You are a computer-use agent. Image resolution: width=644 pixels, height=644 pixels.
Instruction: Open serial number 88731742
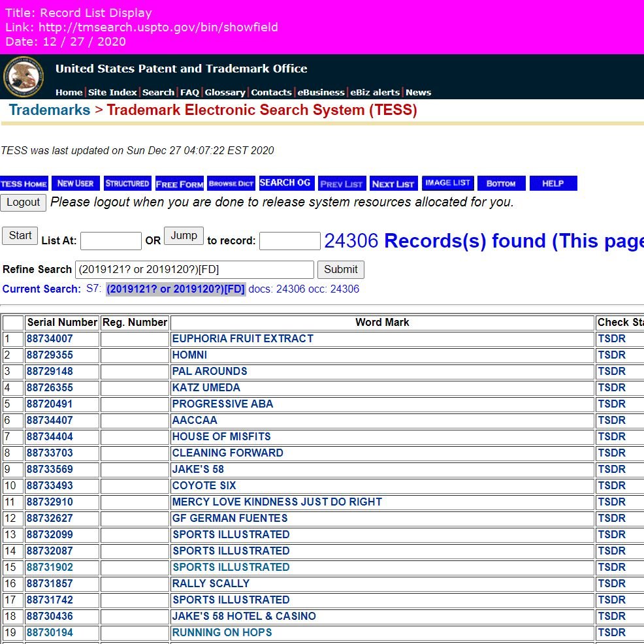click(50, 600)
